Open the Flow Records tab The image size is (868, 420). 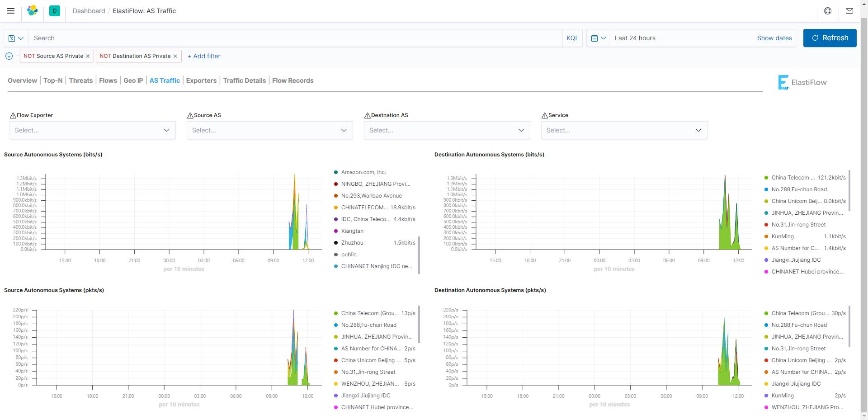[292, 80]
